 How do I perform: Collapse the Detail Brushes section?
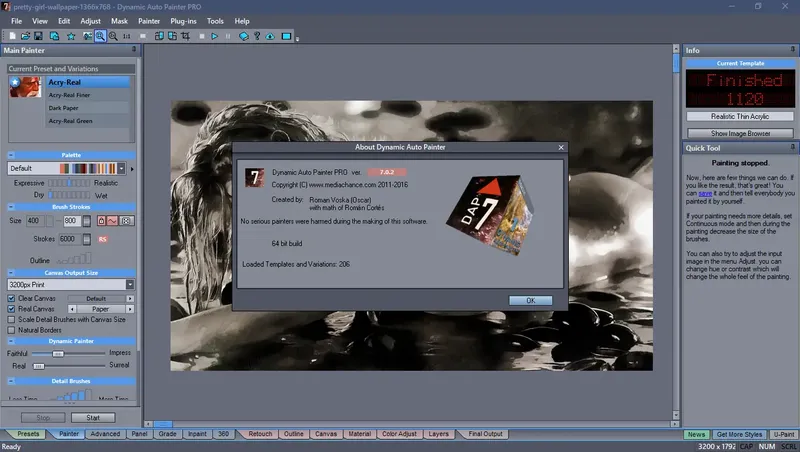(x=11, y=381)
